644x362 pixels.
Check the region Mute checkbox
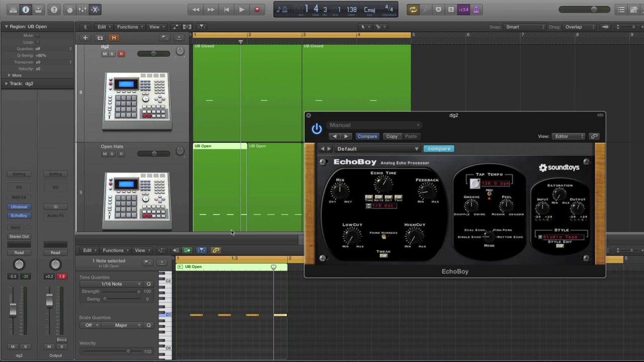tap(38, 36)
